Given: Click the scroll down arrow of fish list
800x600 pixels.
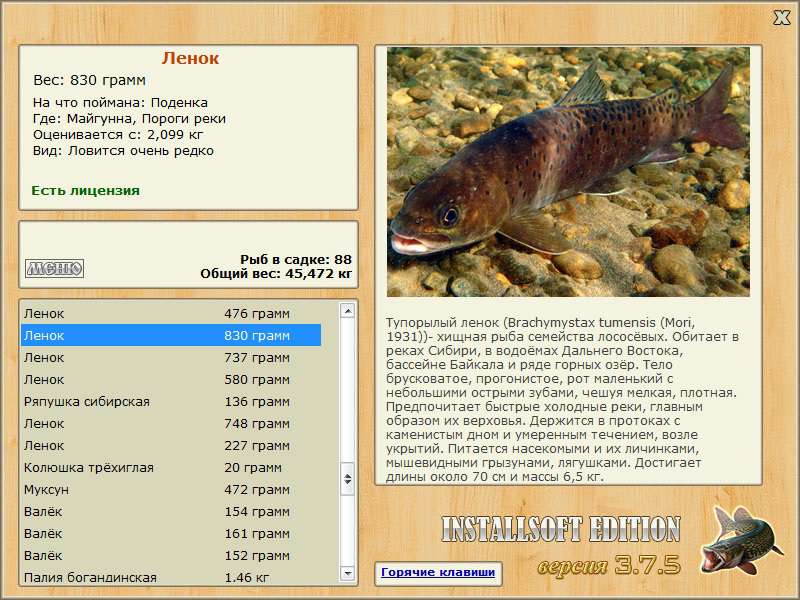Looking at the screenshot, I should [x=347, y=573].
